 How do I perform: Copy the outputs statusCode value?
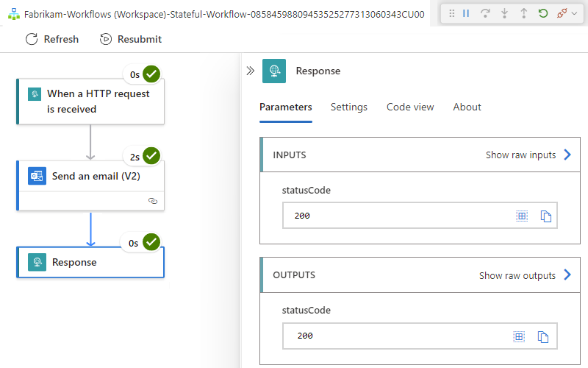tap(543, 336)
